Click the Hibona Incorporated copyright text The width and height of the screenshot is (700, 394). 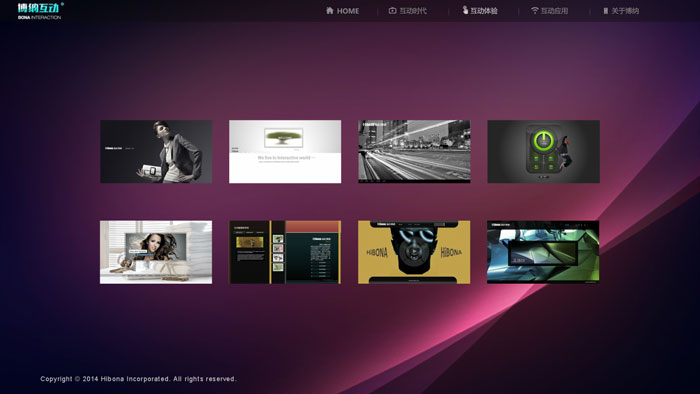pyautogui.click(x=138, y=379)
